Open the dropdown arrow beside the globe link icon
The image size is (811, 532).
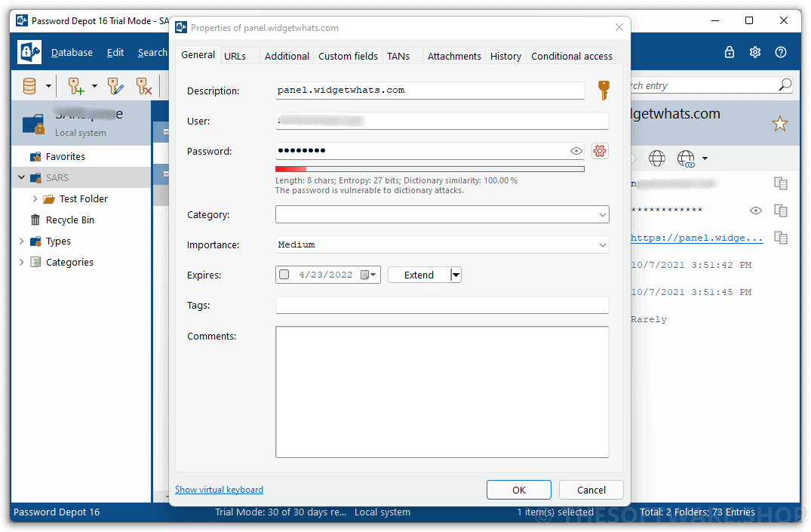tap(705, 158)
